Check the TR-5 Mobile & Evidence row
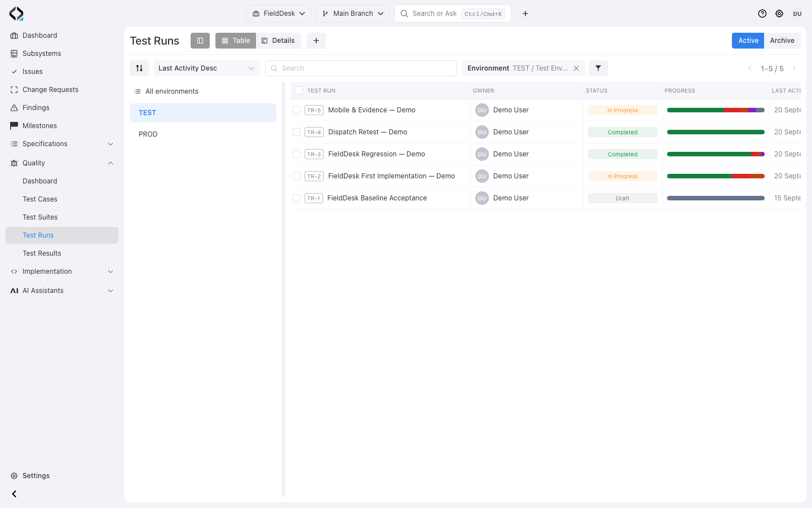 coord(297,110)
